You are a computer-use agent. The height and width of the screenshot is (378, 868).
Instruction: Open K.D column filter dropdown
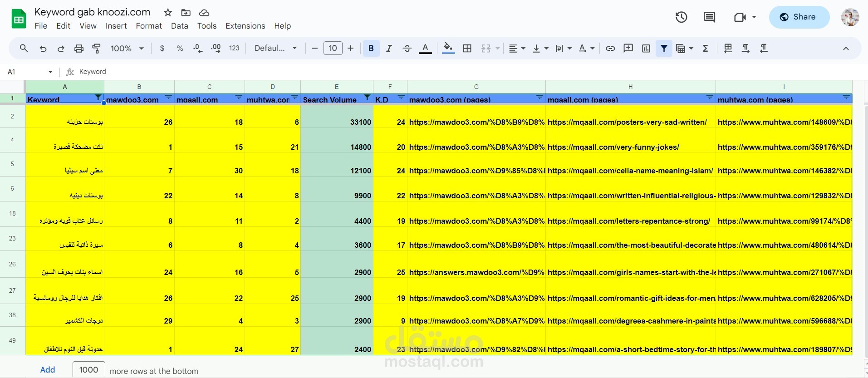(x=401, y=98)
